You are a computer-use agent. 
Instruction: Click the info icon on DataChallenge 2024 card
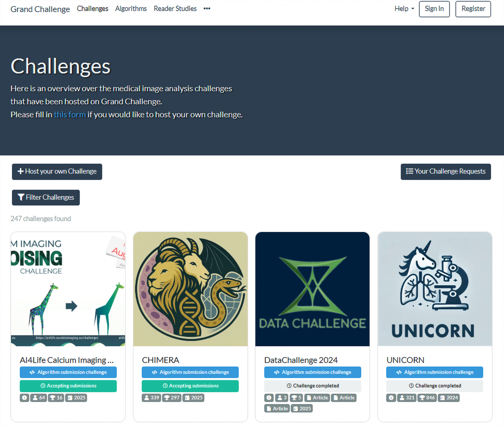269,397
